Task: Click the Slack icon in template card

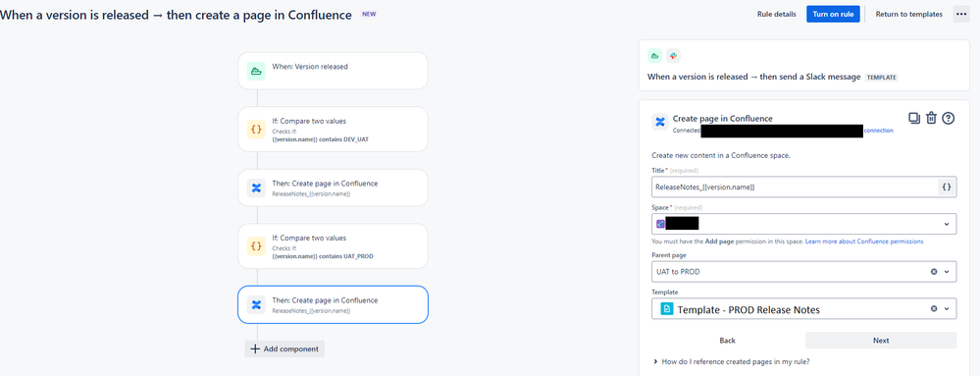Action: pos(673,56)
